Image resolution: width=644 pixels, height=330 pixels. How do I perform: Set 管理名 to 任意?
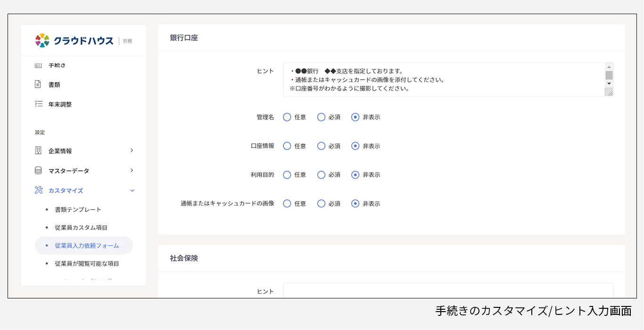[x=287, y=117]
